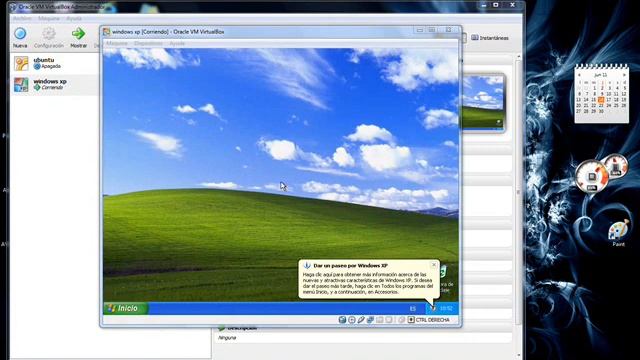Click the VirtualBox Manager title bar icon
The image size is (640, 360).
point(13,7)
